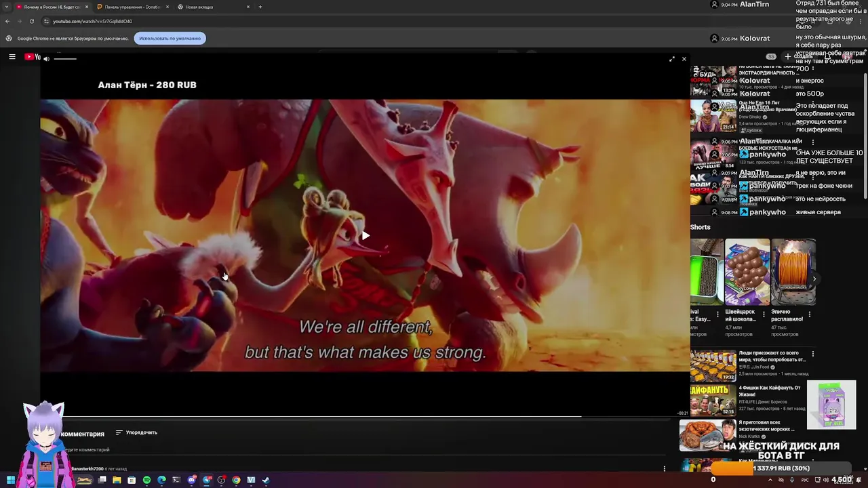Mute the video with the speaker icon
Screen dimensions: 868x488
(x=46, y=59)
